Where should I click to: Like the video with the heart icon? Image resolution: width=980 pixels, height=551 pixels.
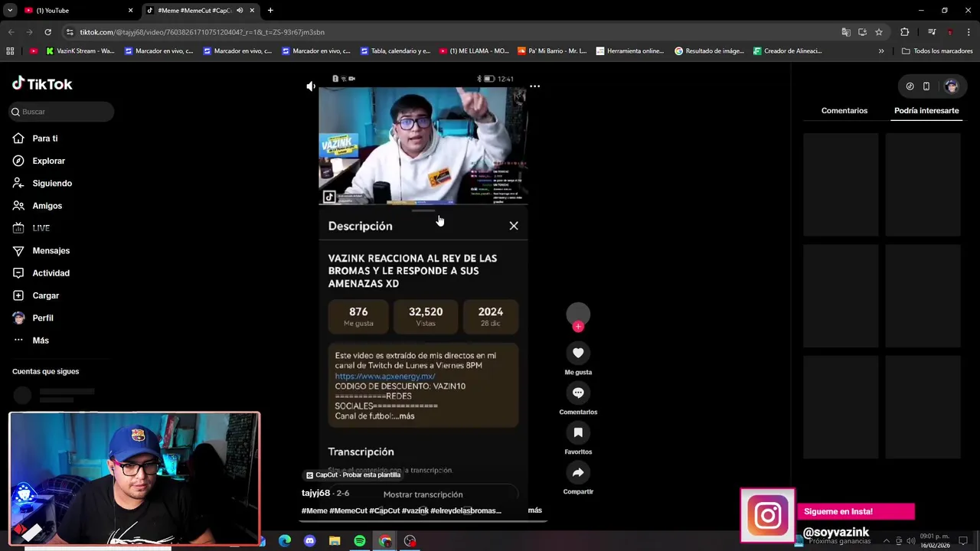click(x=578, y=353)
